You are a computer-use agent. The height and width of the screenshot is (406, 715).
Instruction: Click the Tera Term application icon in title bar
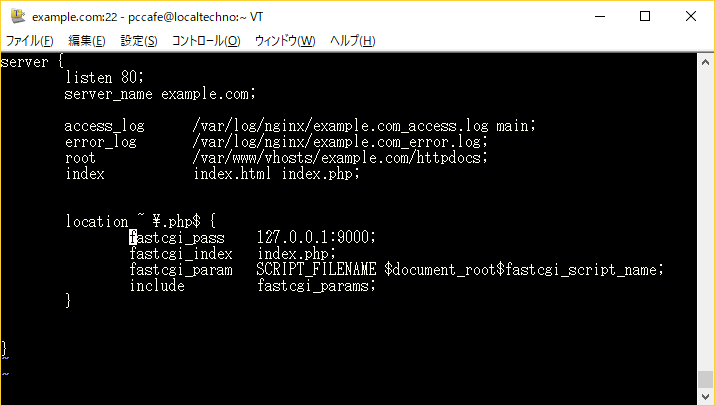pos(18,16)
